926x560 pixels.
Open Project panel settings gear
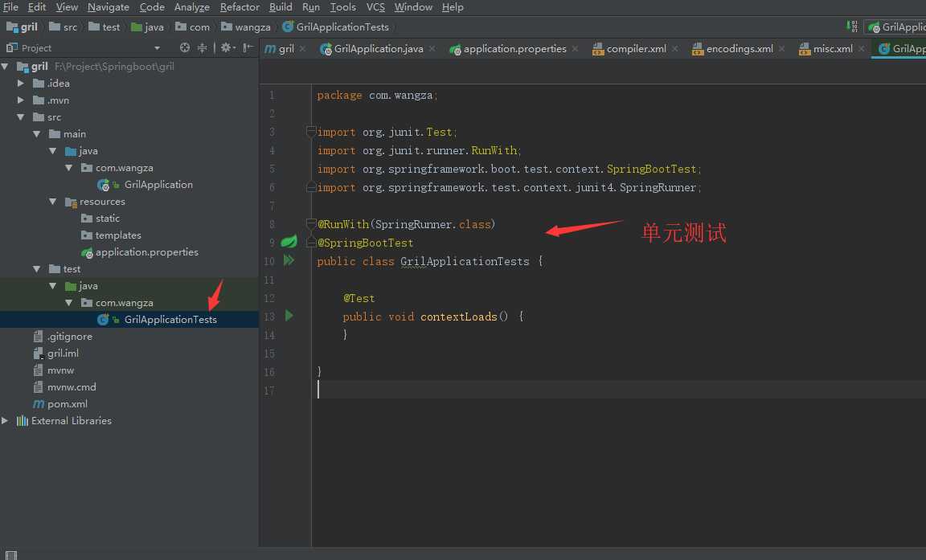point(227,47)
